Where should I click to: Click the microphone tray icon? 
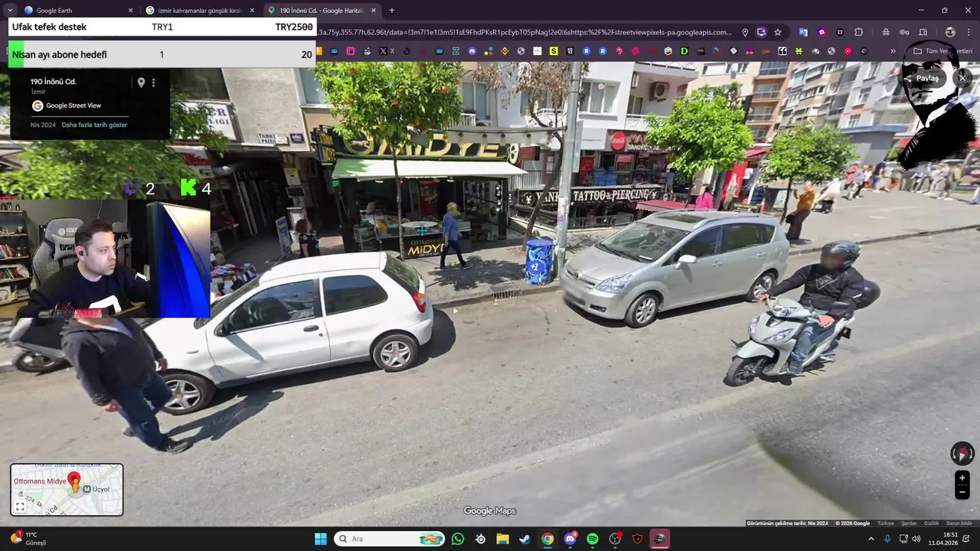(888, 539)
